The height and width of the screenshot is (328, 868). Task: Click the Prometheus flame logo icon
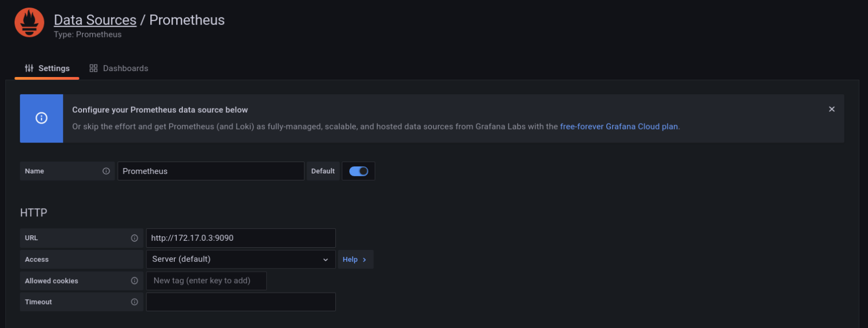29,22
